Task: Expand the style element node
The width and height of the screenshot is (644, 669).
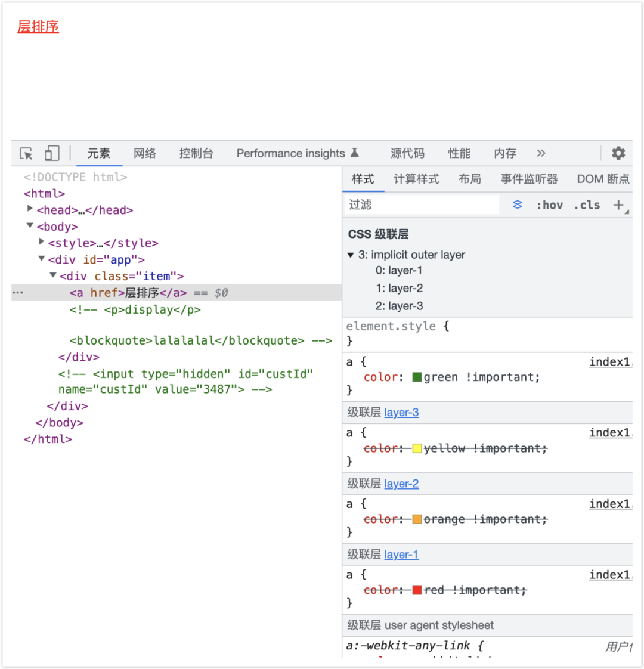Action: click(41, 241)
